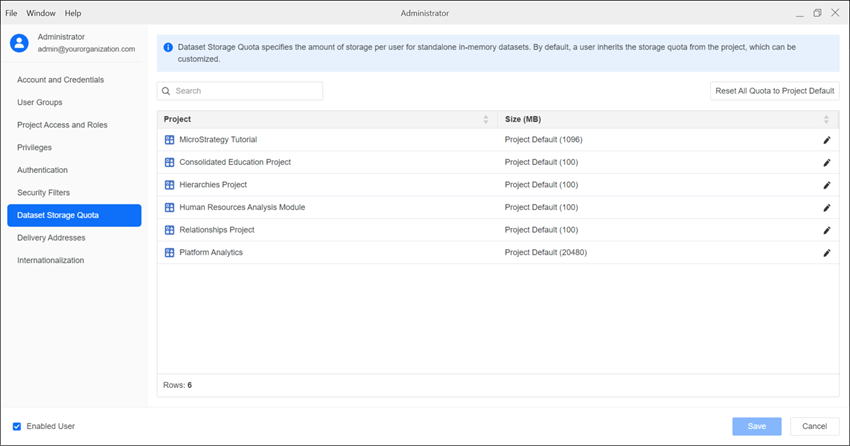Click the Platform Analytics project icon
Viewport: 850px width, 446px height.
170,253
